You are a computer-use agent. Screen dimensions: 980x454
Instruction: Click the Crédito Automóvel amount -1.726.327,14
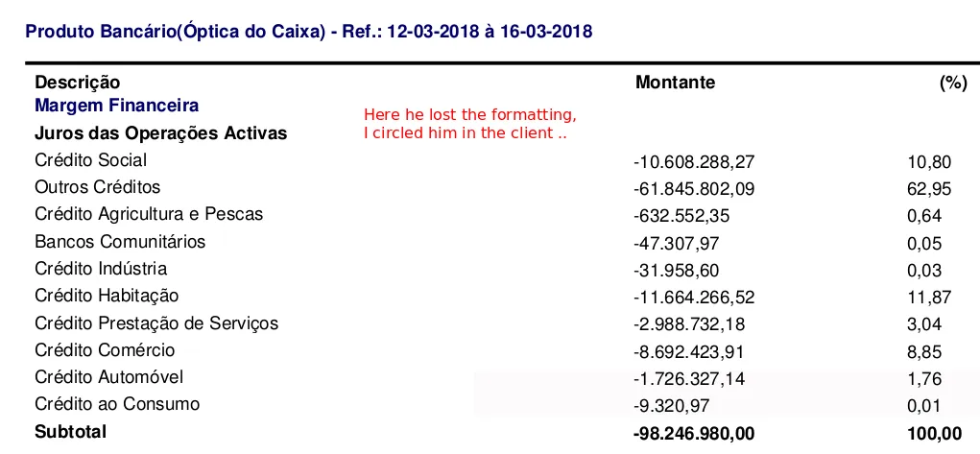coord(688,379)
